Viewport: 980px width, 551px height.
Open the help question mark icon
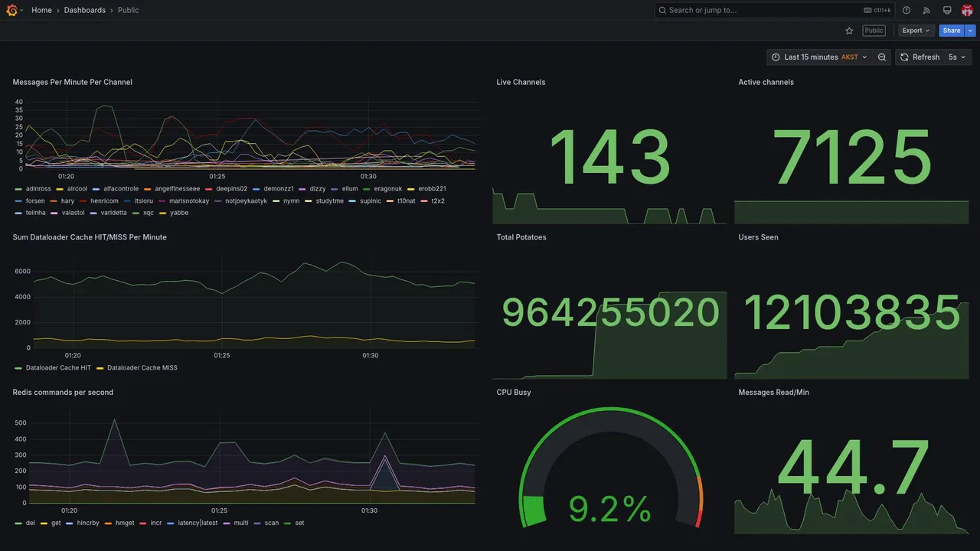[x=906, y=10]
